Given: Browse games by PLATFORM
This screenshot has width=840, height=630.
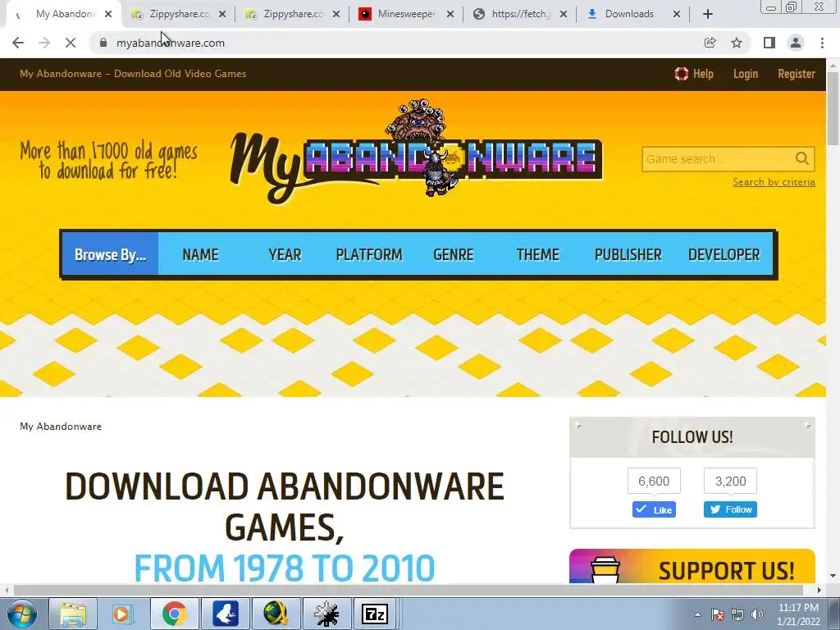Looking at the screenshot, I should [368, 254].
